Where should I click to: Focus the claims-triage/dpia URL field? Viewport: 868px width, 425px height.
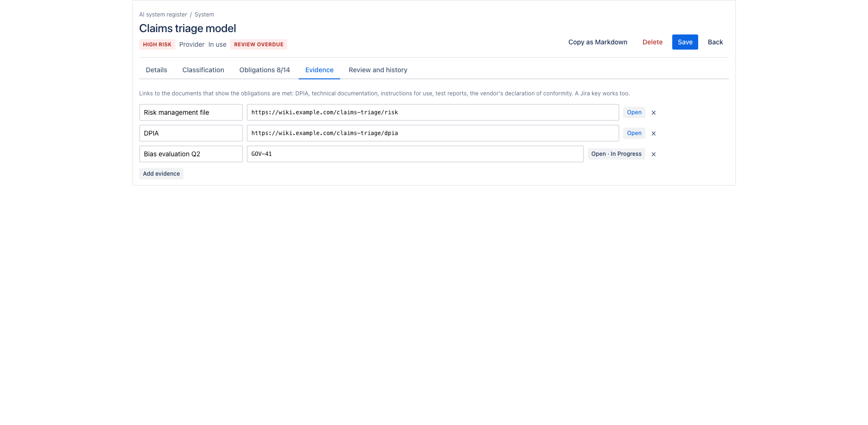(x=433, y=133)
